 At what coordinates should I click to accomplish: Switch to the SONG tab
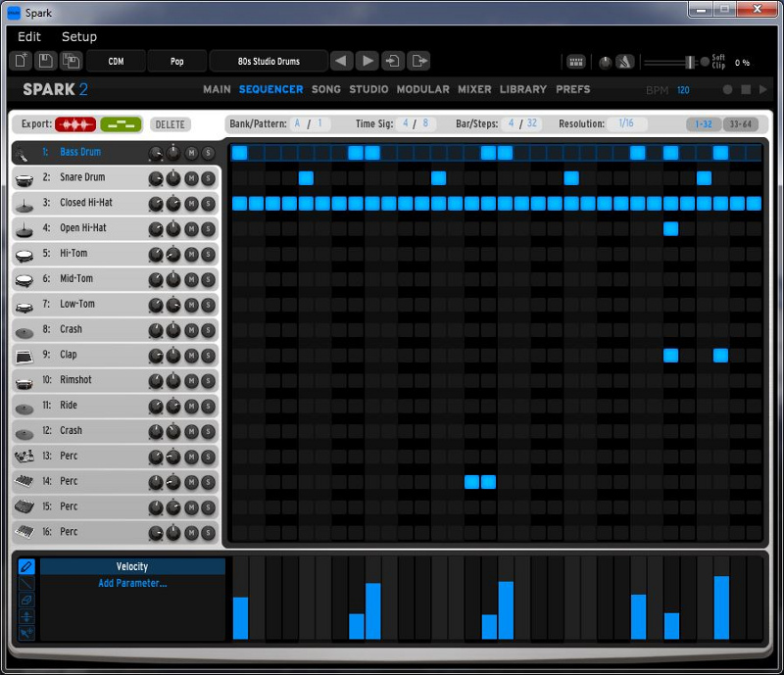(x=326, y=89)
